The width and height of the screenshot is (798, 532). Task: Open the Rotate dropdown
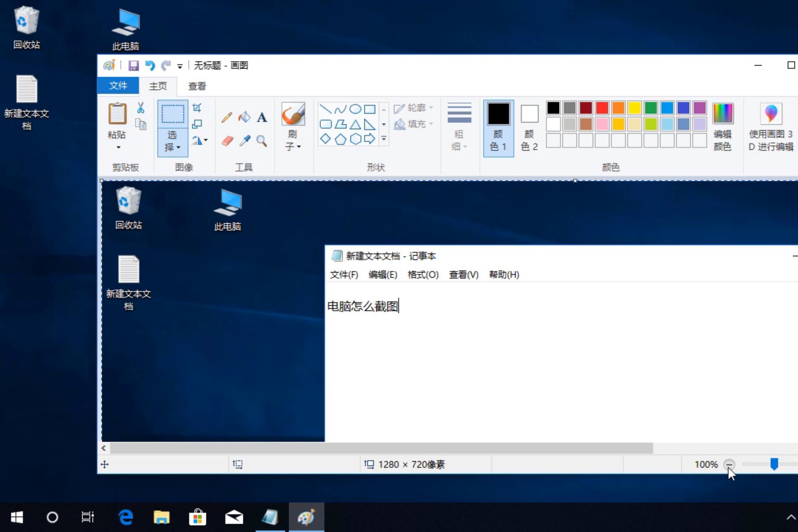[x=199, y=141]
